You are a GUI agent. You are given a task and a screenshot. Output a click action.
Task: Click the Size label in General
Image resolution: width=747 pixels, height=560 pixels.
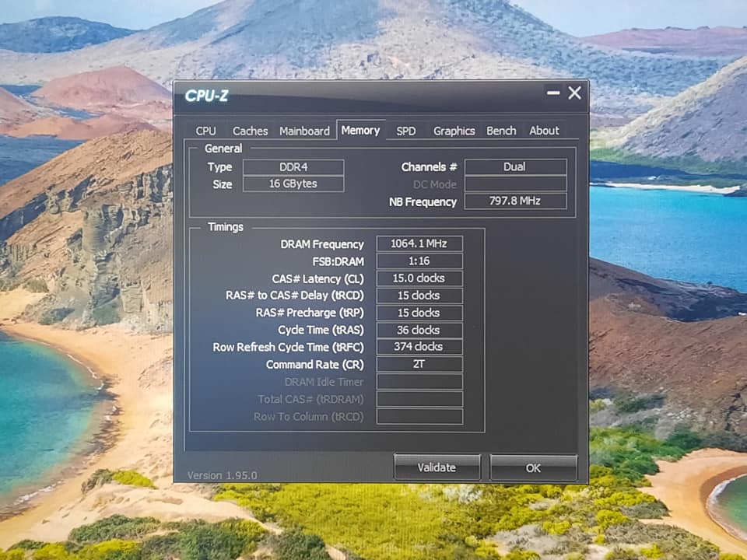pos(223,184)
